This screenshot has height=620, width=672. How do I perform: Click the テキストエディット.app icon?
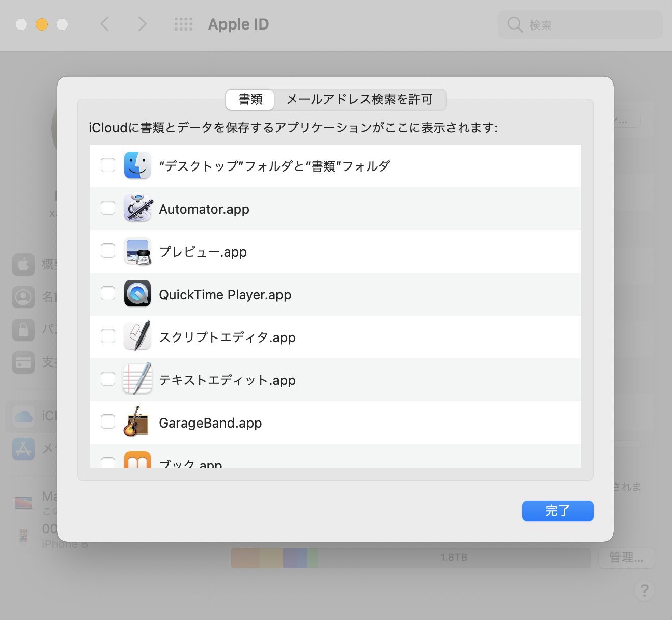pos(137,379)
